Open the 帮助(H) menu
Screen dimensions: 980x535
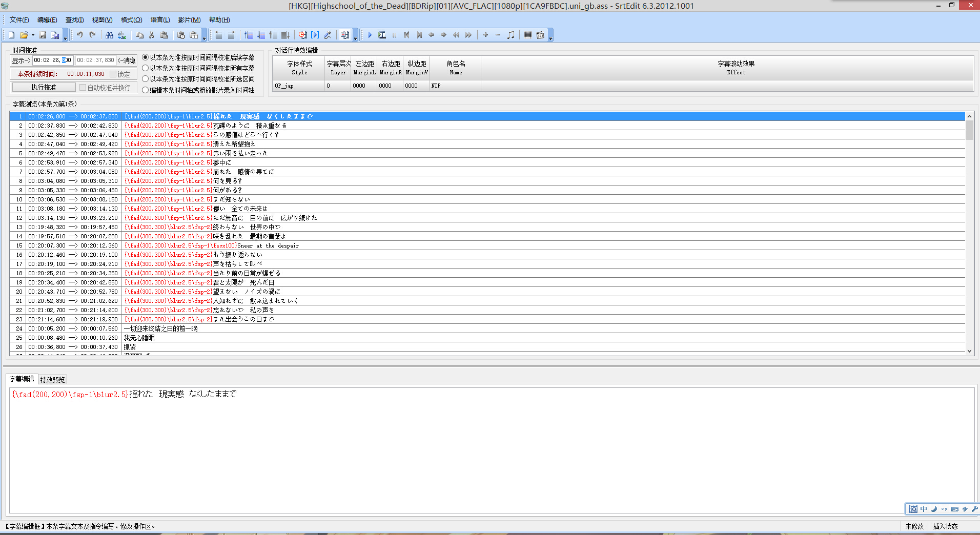pos(219,19)
